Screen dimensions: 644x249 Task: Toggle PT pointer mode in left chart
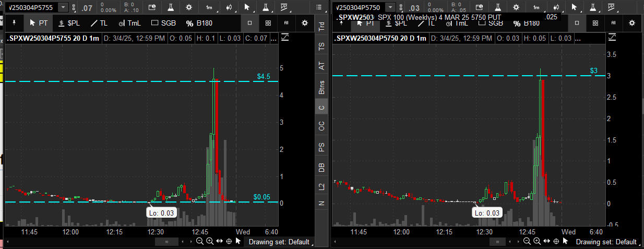click(39, 23)
